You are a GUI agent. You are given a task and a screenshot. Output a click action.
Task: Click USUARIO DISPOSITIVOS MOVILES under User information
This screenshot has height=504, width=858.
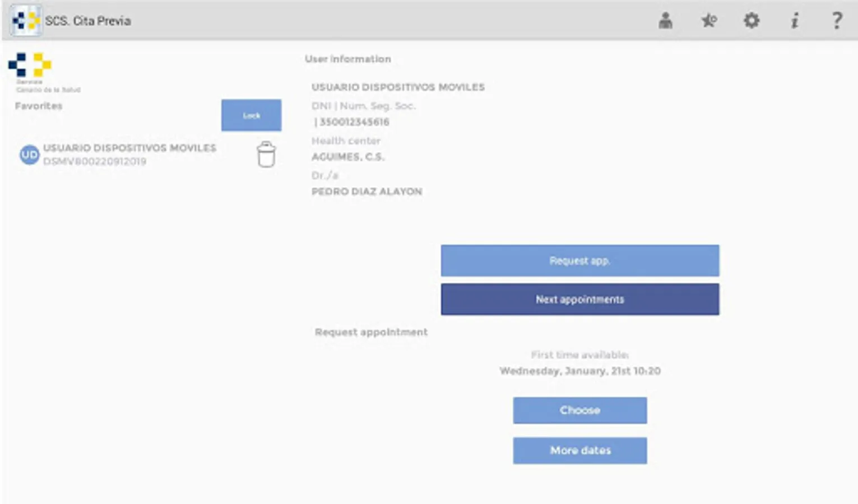point(398,87)
